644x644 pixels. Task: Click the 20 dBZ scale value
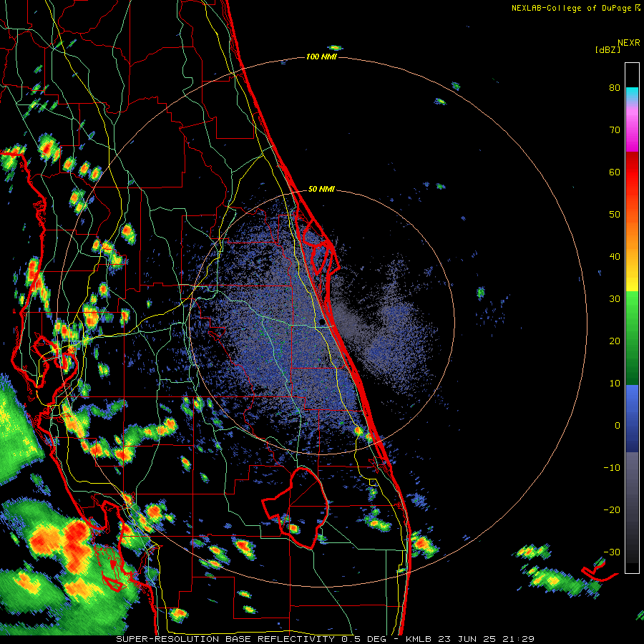[x=615, y=341]
